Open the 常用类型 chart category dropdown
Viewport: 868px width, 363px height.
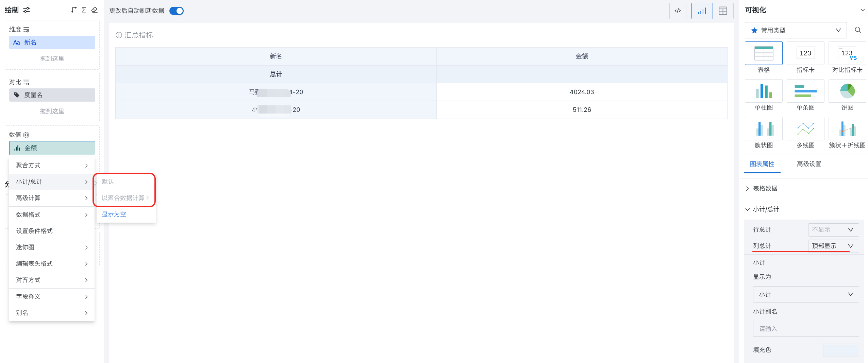[x=795, y=30]
